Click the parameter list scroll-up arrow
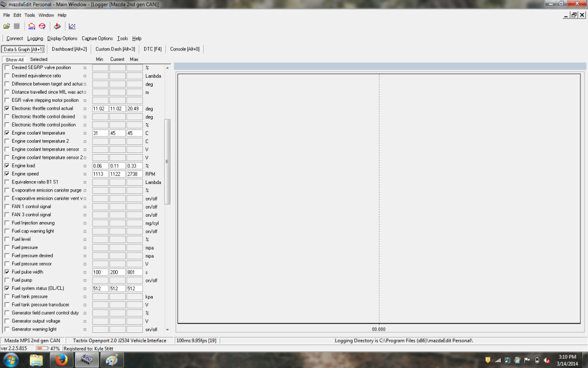The image size is (588, 368). point(167,68)
